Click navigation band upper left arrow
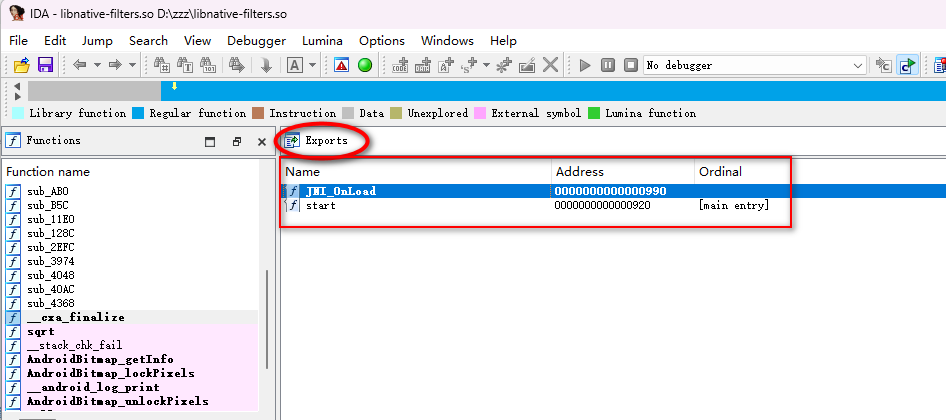This screenshot has height=420, width=946. 17,86
